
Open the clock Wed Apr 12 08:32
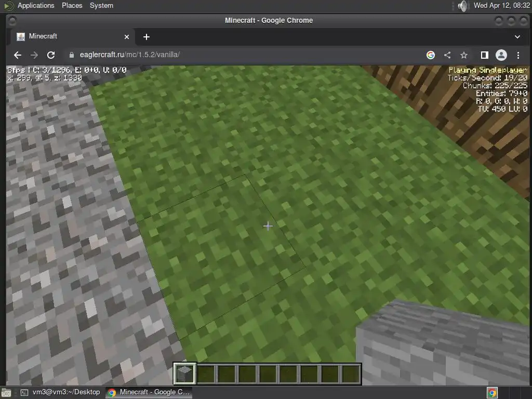pyautogui.click(x=501, y=5)
